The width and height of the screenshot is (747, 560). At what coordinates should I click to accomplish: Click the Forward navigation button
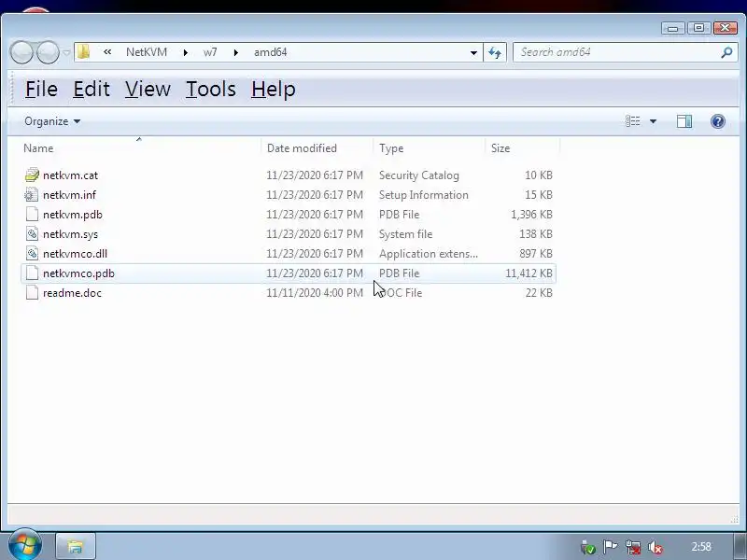(48, 52)
